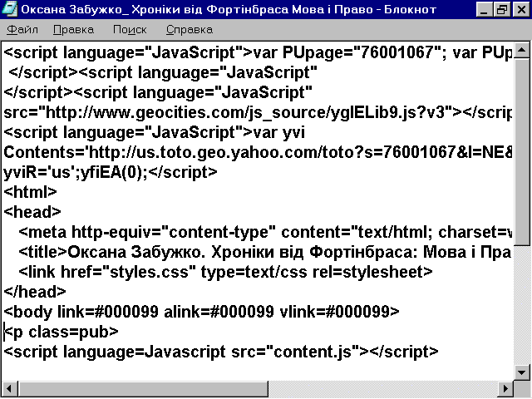Screen dimensions: 532x399
Task: Click the vertical scrollbar thumb
Action: coord(523,150)
